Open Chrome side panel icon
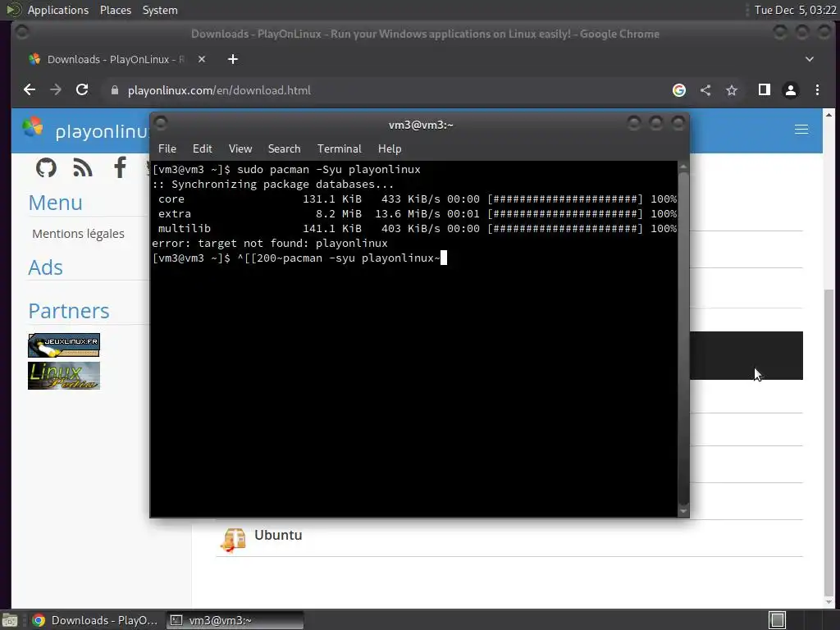This screenshot has width=840, height=630. pyautogui.click(x=765, y=90)
